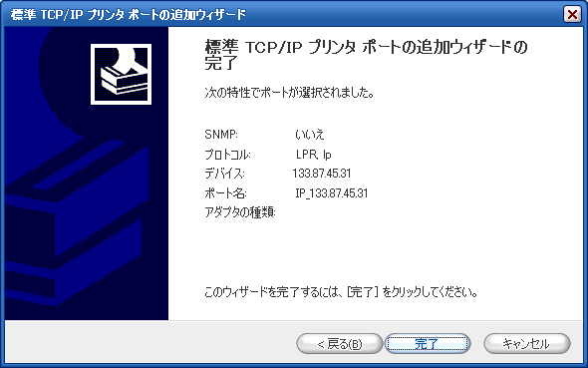
Task: Click the SNMP label
Action: pyautogui.click(x=221, y=135)
